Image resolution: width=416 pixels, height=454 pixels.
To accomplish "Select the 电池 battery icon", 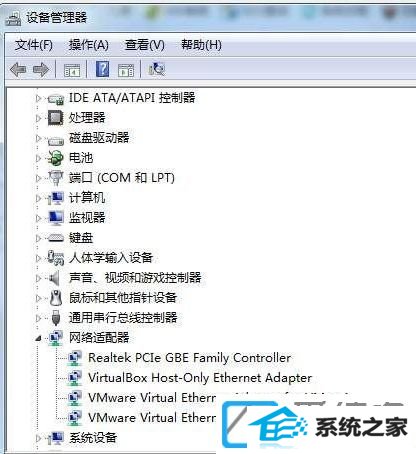I will [55, 158].
